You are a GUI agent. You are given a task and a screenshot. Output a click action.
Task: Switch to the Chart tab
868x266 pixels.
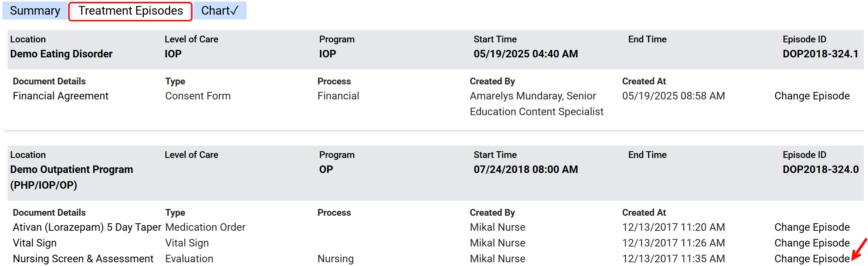220,11
